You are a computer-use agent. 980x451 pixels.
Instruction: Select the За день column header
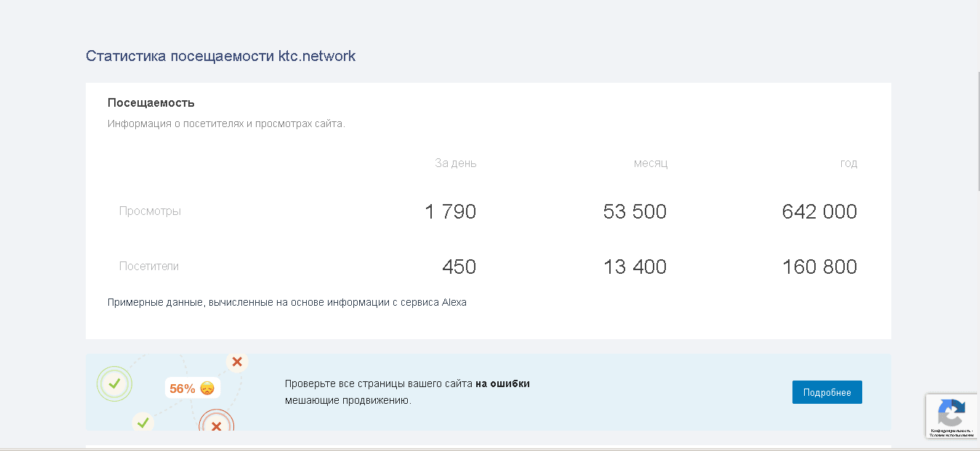456,163
